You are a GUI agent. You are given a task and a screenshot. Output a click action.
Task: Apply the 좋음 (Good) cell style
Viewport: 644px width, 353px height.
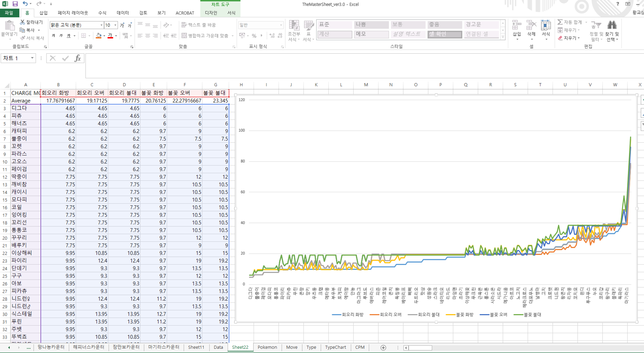pos(445,25)
